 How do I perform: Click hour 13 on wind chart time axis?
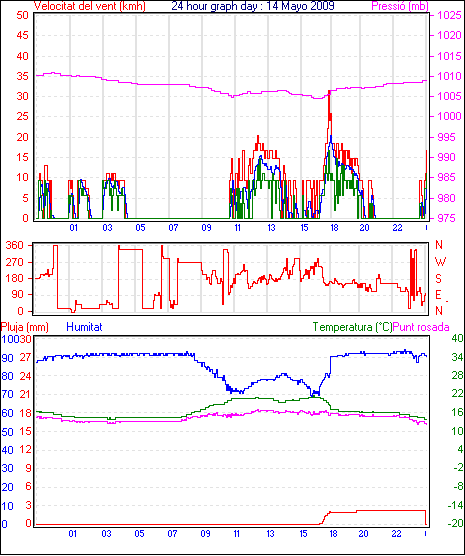pyautogui.click(x=271, y=228)
